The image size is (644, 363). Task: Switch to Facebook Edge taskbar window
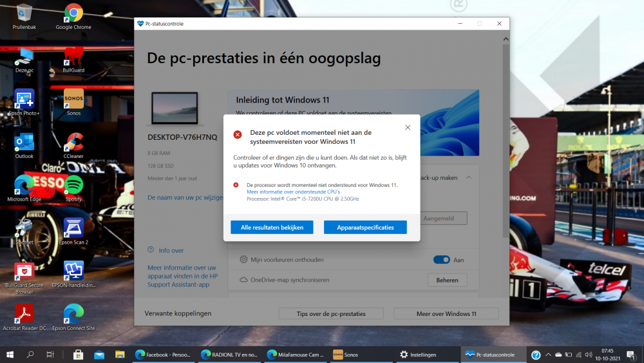click(164, 355)
